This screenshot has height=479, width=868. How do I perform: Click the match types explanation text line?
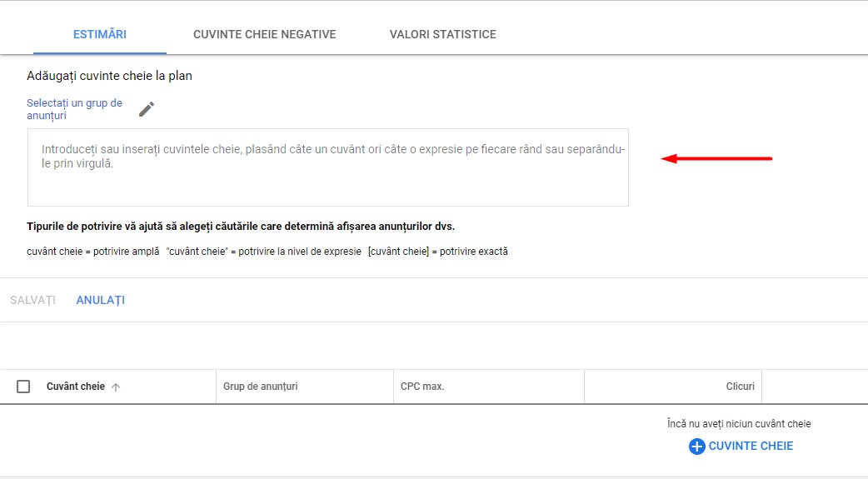pos(267,252)
